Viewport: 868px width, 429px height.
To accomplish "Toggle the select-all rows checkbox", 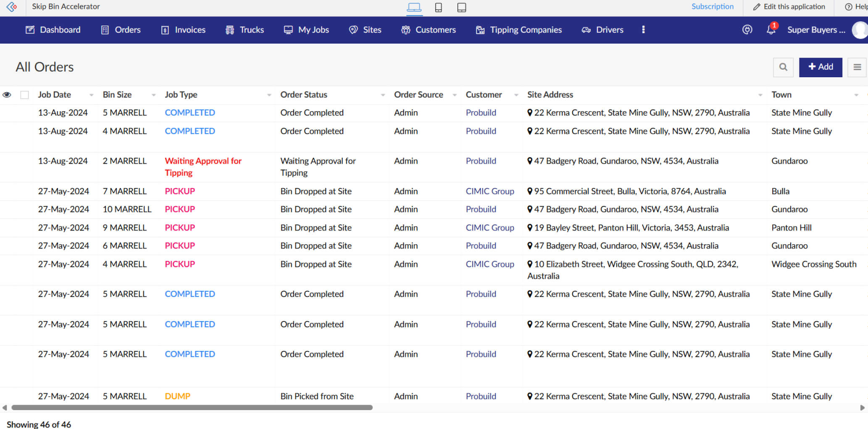I will 25,95.
